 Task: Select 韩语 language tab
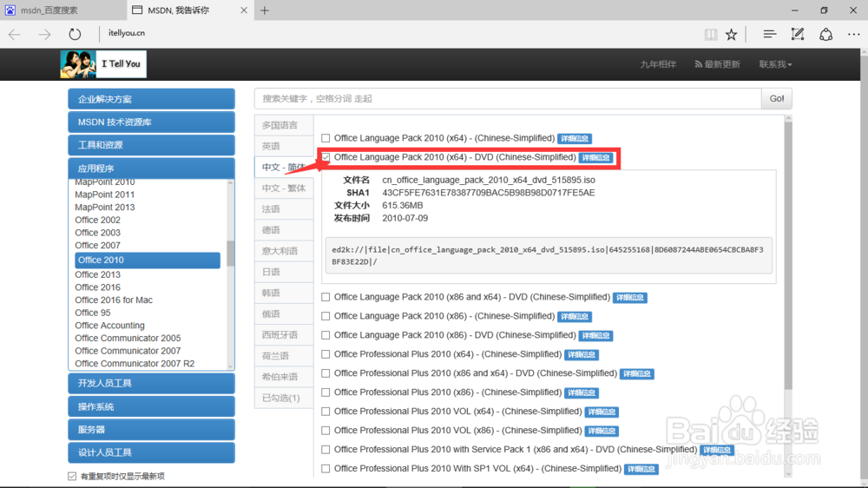(284, 293)
